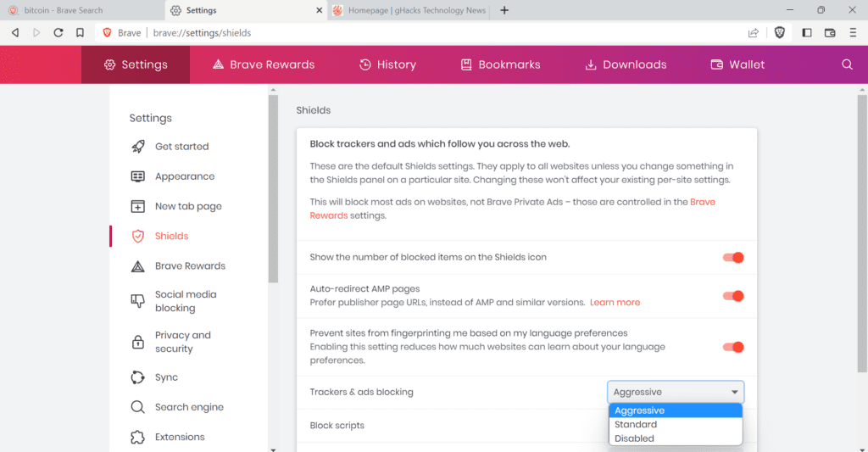The height and width of the screenshot is (452, 868).
Task: Click the Search engine magnifier icon
Action: pos(138,407)
